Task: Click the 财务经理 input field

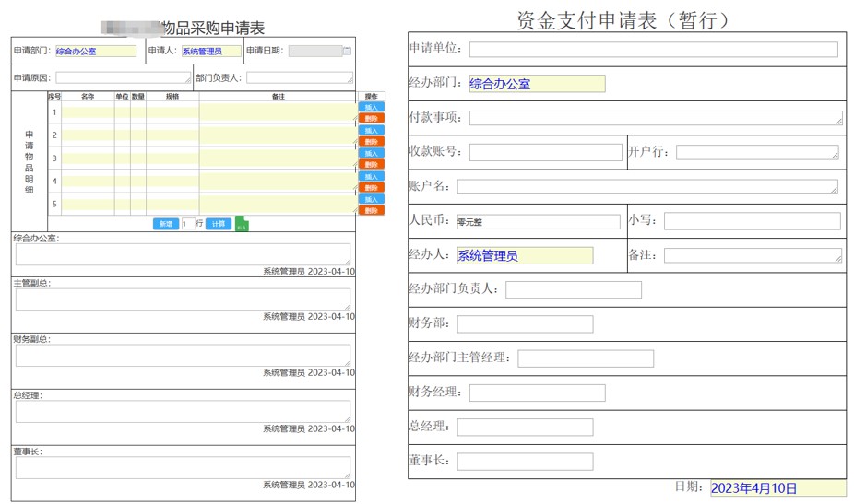Action: [537, 393]
